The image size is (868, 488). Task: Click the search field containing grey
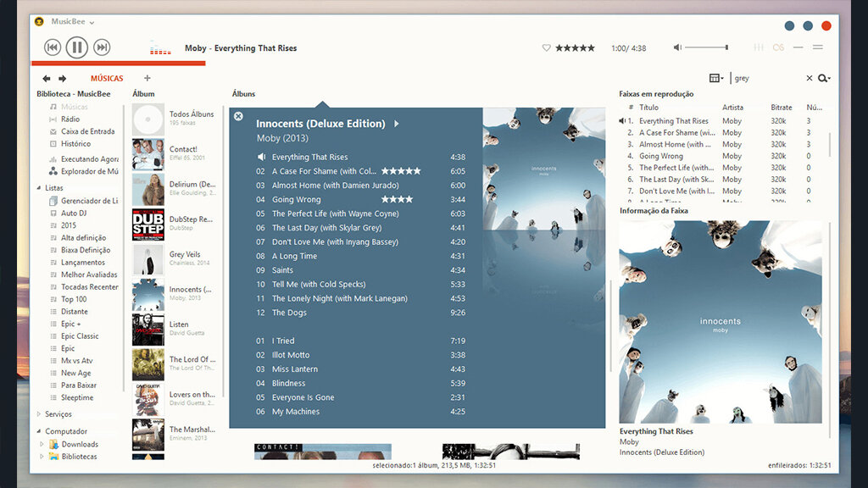(x=768, y=78)
